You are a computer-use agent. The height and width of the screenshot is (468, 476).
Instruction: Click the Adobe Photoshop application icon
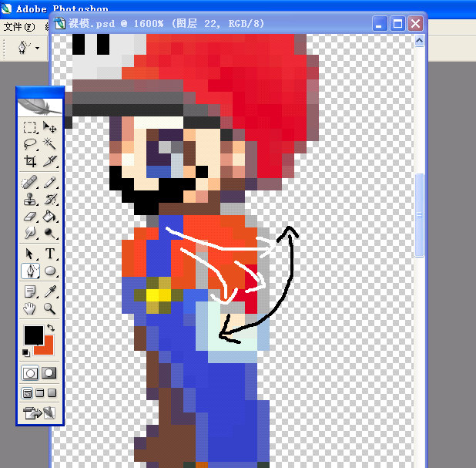coord(6,8)
